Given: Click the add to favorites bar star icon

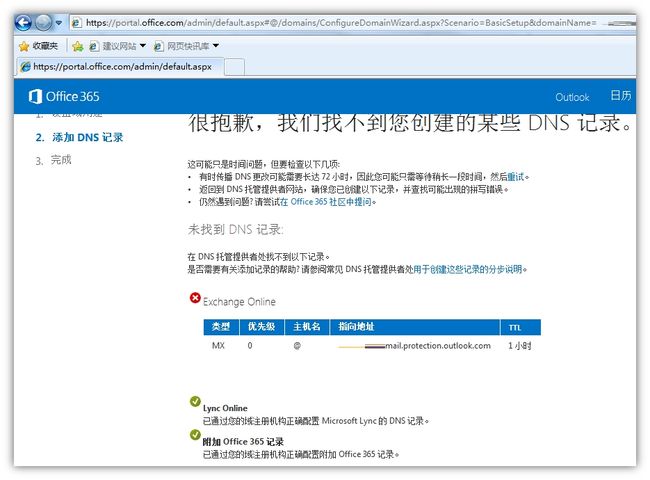Looking at the screenshot, I should (78, 46).
